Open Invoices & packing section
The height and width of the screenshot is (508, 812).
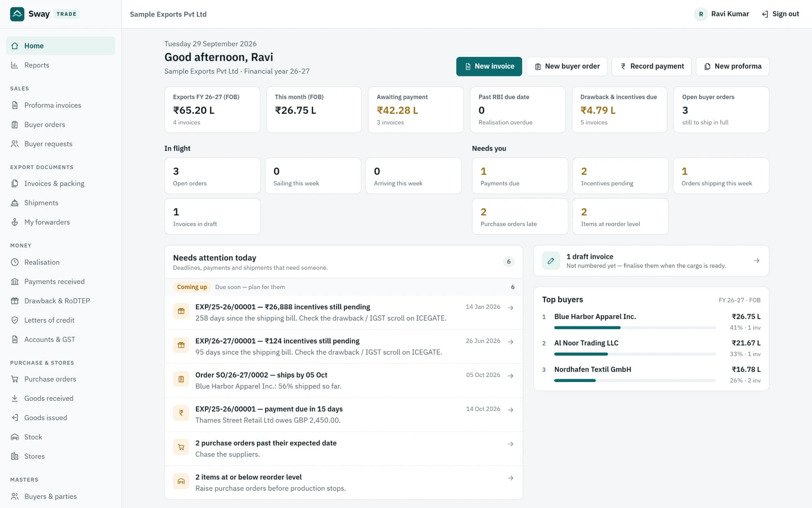[x=60, y=184]
